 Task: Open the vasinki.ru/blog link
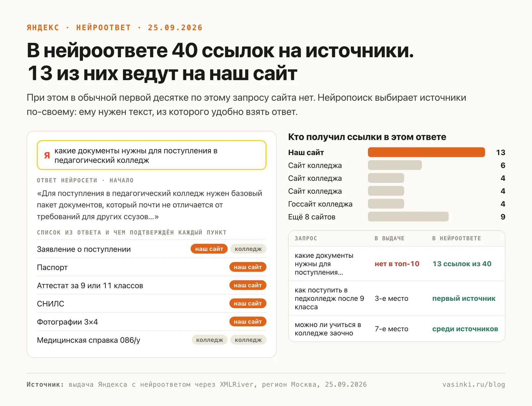(x=473, y=384)
